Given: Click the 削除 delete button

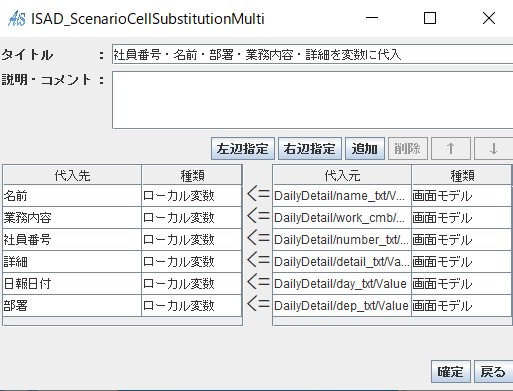Looking at the screenshot, I should coord(408,148).
